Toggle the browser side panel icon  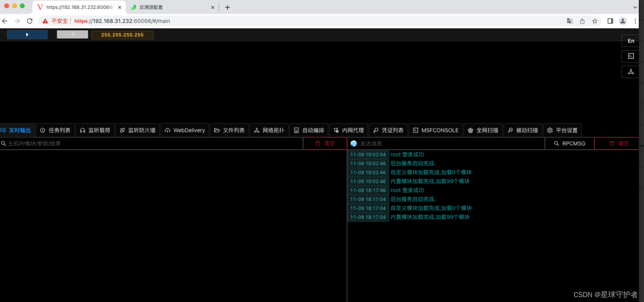[610, 21]
